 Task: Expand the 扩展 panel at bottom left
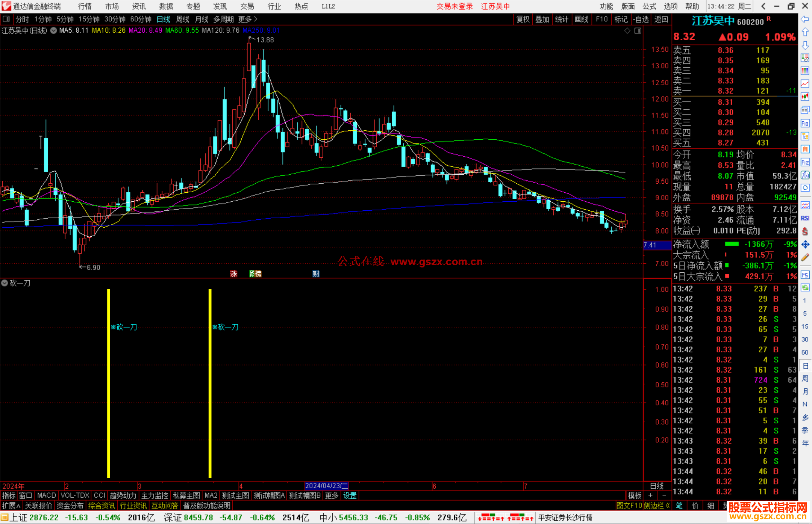11,506
